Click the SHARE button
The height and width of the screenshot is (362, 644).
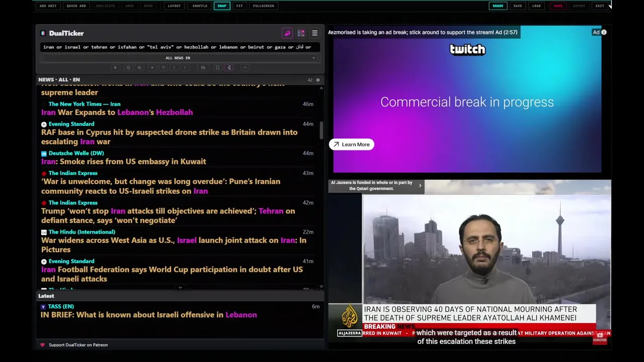[498, 6]
